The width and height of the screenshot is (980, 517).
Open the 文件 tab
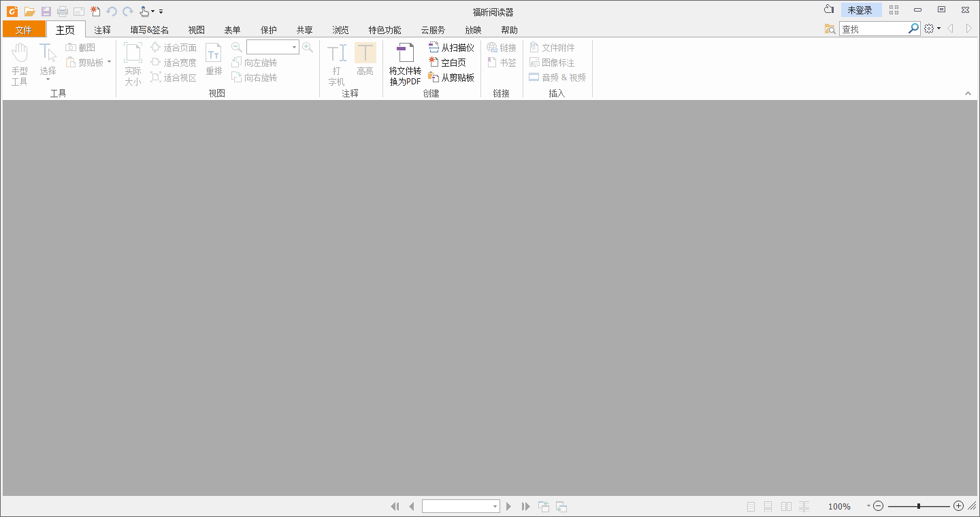pyautogui.click(x=24, y=29)
